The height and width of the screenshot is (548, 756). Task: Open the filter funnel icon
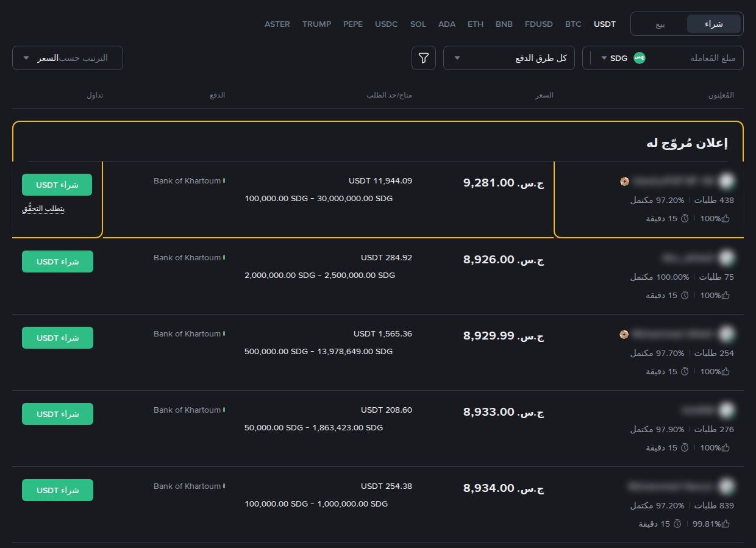click(x=424, y=58)
